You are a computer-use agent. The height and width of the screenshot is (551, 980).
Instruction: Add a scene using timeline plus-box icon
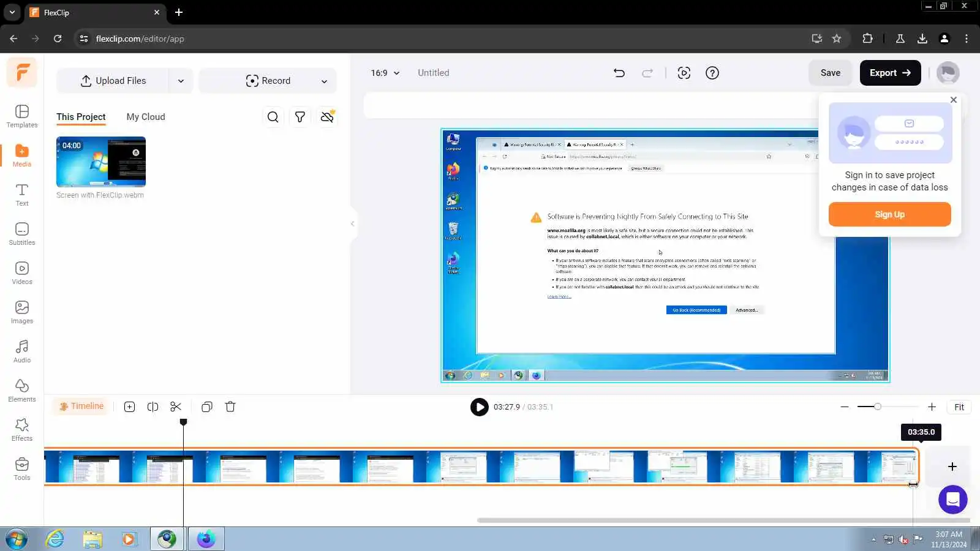pyautogui.click(x=129, y=407)
